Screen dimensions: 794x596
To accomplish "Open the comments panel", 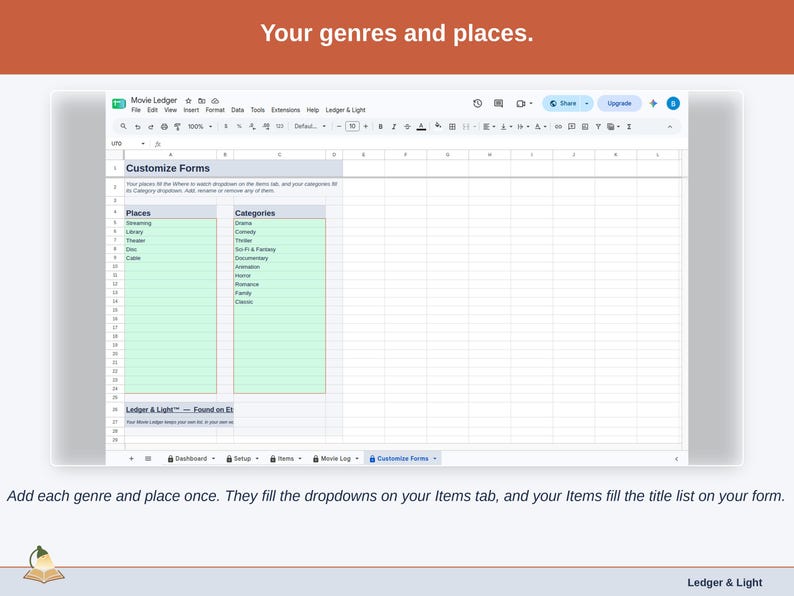I will point(498,103).
